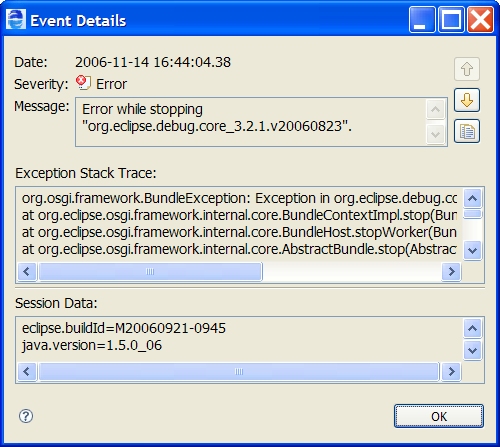The height and width of the screenshot is (447, 500).
Task: Click the Eclipse icon in the title bar
Action: tap(16, 19)
